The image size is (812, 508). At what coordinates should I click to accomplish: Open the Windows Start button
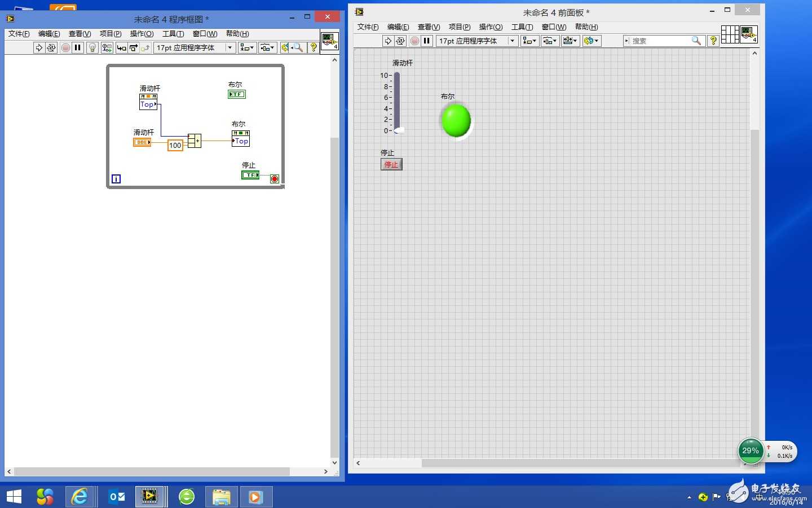14,497
